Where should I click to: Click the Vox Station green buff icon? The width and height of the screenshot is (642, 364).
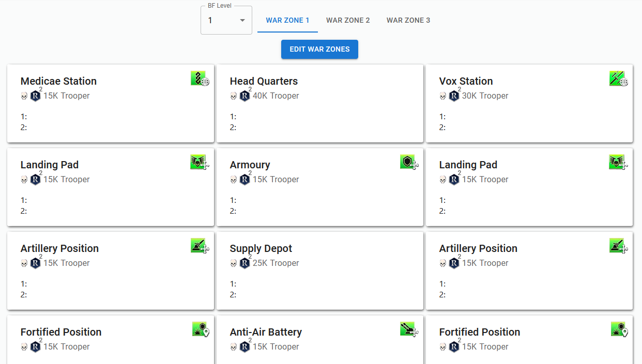coord(618,78)
